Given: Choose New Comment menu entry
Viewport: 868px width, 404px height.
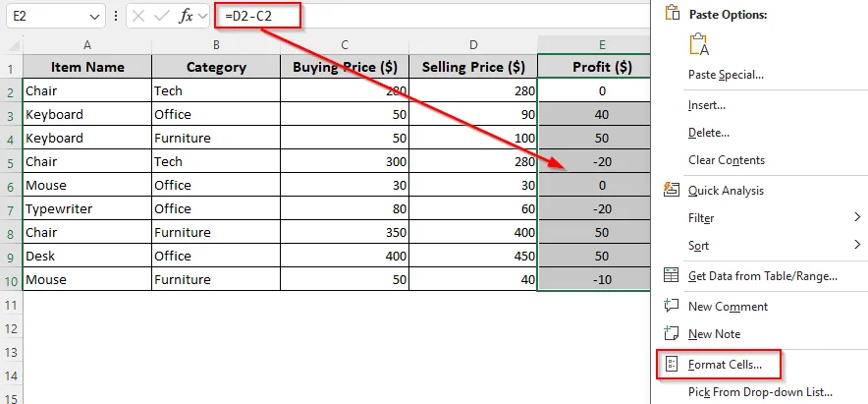Looking at the screenshot, I should pos(728,307).
